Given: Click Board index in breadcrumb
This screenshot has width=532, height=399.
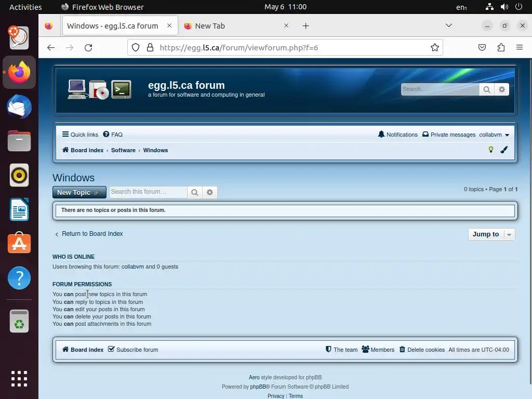Looking at the screenshot, I should coord(83,150).
